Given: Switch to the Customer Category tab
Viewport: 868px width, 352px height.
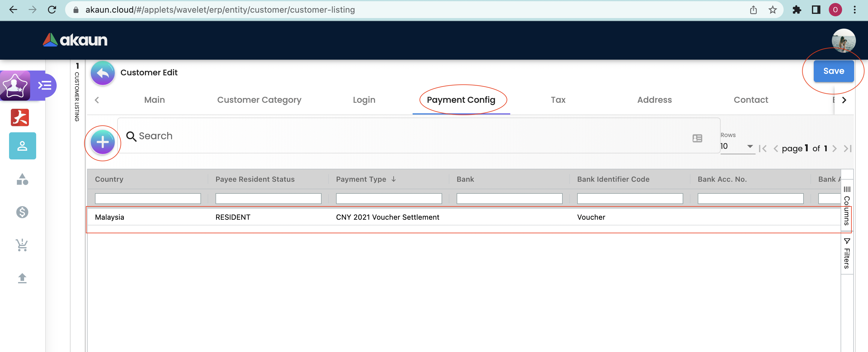Looking at the screenshot, I should [x=259, y=100].
